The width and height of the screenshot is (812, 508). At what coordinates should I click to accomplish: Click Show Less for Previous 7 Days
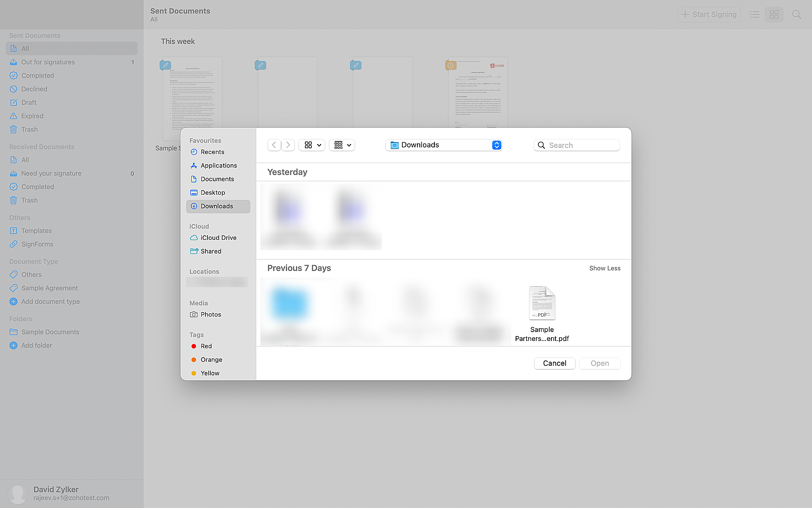pyautogui.click(x=605, y=268)
